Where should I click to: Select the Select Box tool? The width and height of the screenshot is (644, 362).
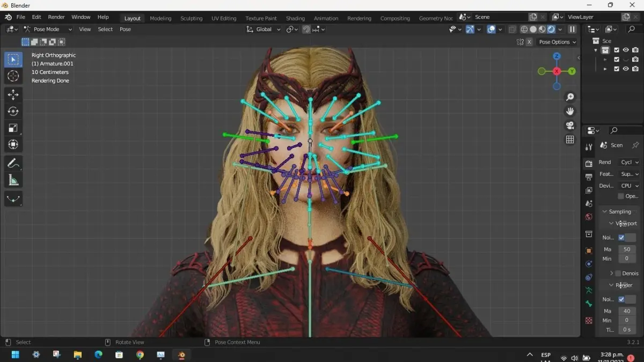tap(13, 60)
